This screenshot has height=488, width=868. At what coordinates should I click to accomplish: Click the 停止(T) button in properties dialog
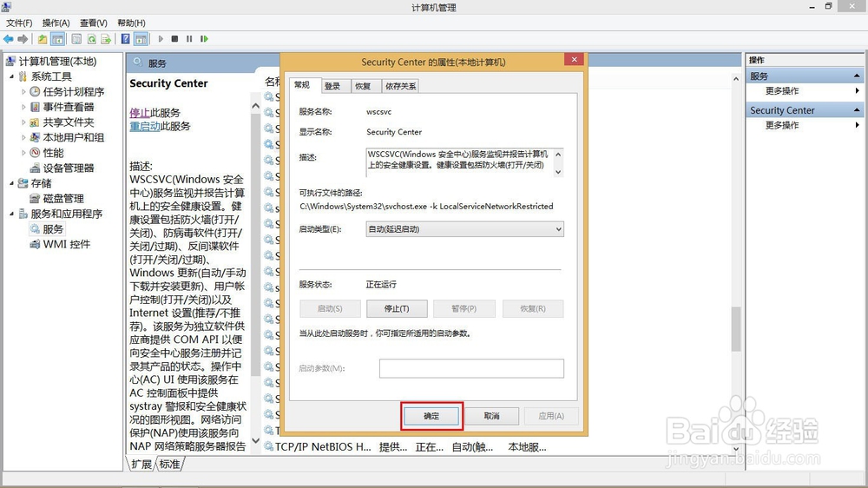397,308
